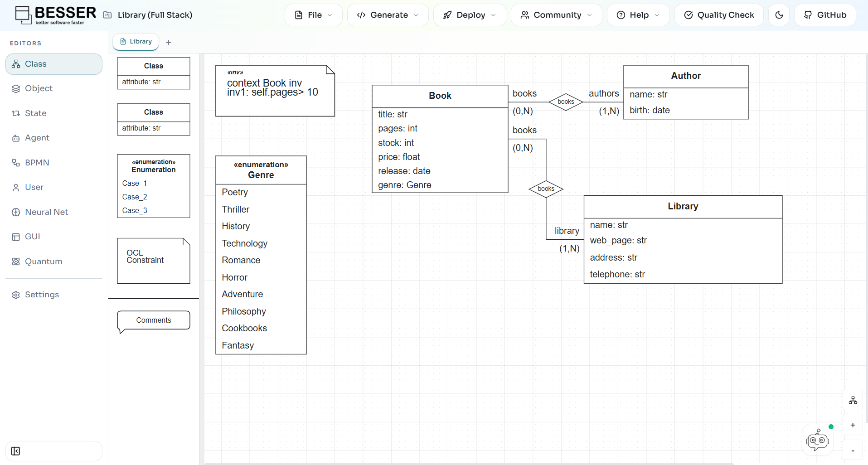Select the Book class header

click(x=440, y=96)
